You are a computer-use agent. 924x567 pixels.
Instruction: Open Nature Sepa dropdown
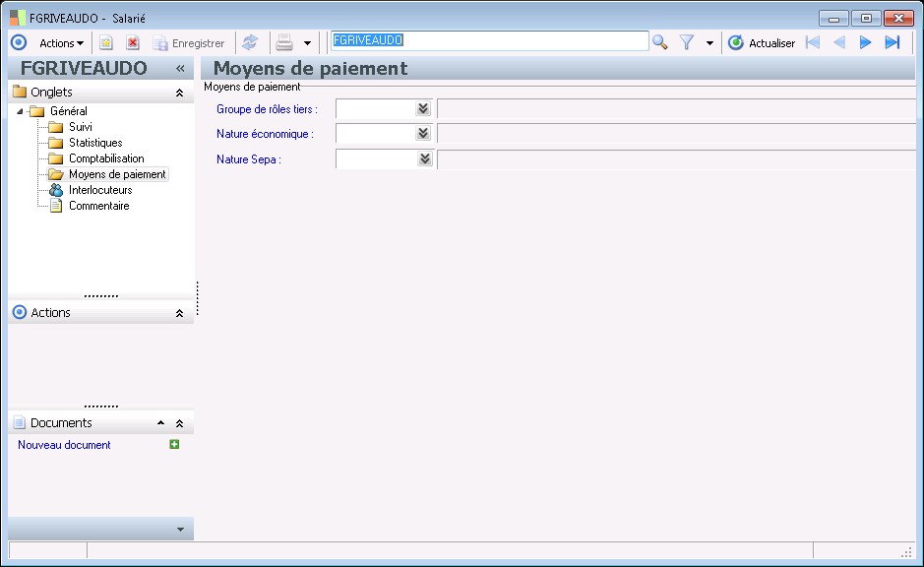425,158
